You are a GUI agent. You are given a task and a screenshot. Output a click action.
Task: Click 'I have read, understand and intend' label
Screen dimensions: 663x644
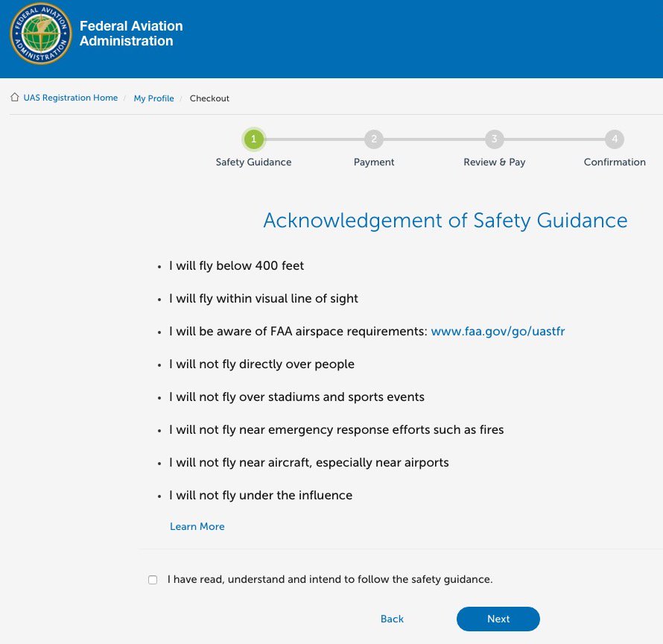(330, 579)
